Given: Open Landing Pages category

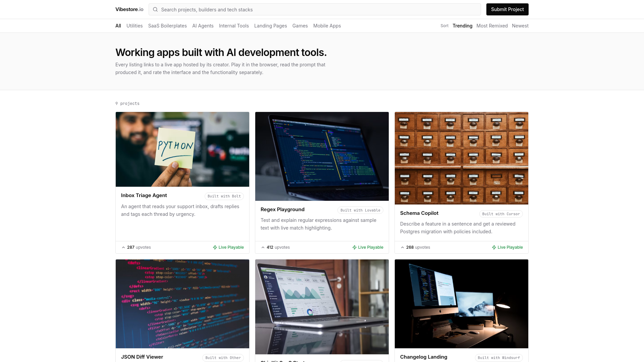Looking at the screenshot, I should click(x=271, y=26).
